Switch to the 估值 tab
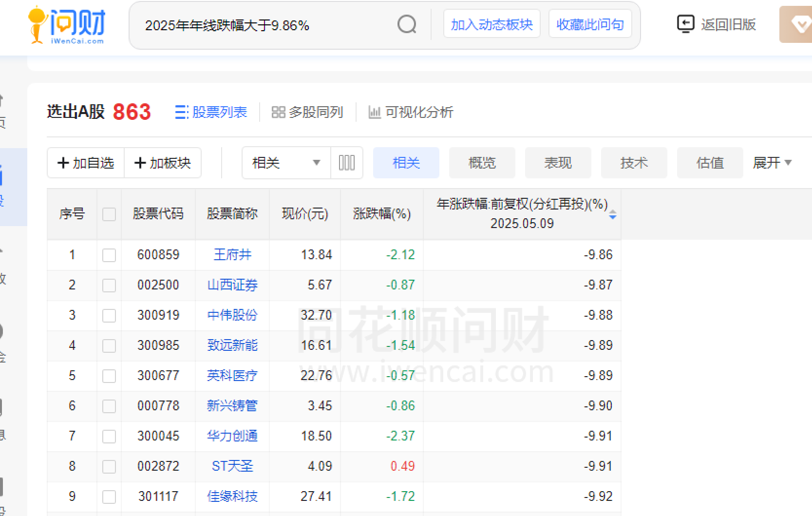 710,163
